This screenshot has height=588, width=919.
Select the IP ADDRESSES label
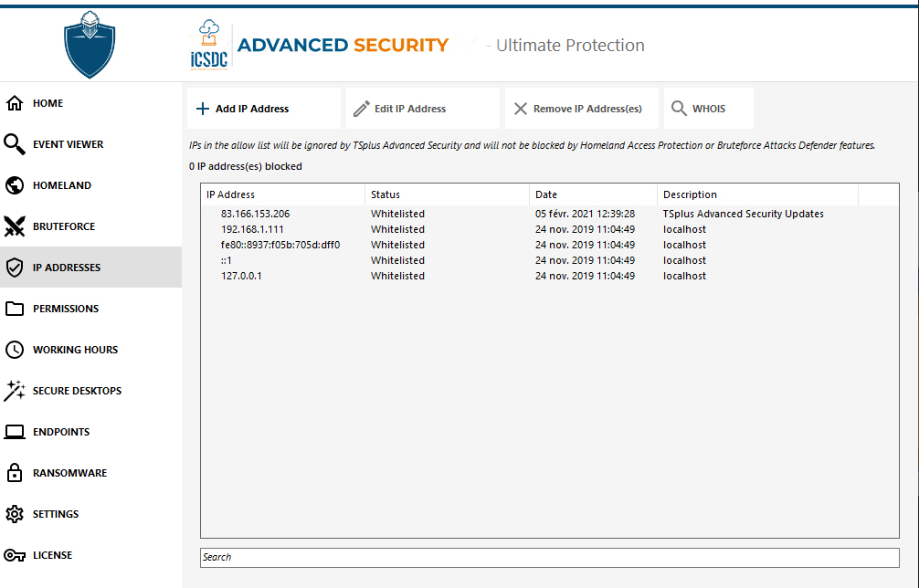coord(67,267)
